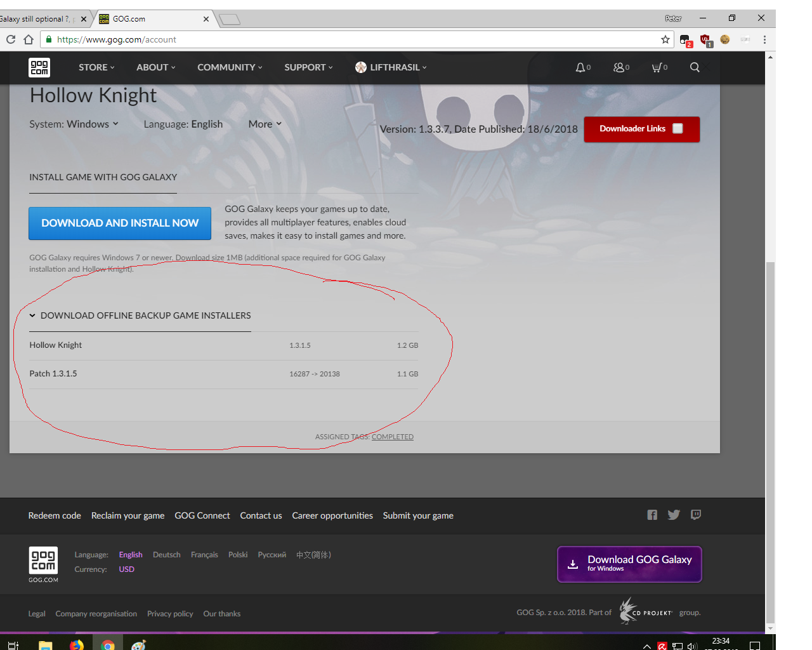
Task: Open Firefox from the taskbar
Action: pos(77,646)
